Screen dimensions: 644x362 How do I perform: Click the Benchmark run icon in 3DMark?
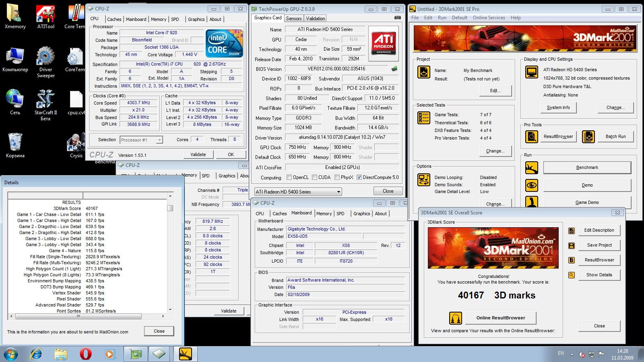click(532, 167)
